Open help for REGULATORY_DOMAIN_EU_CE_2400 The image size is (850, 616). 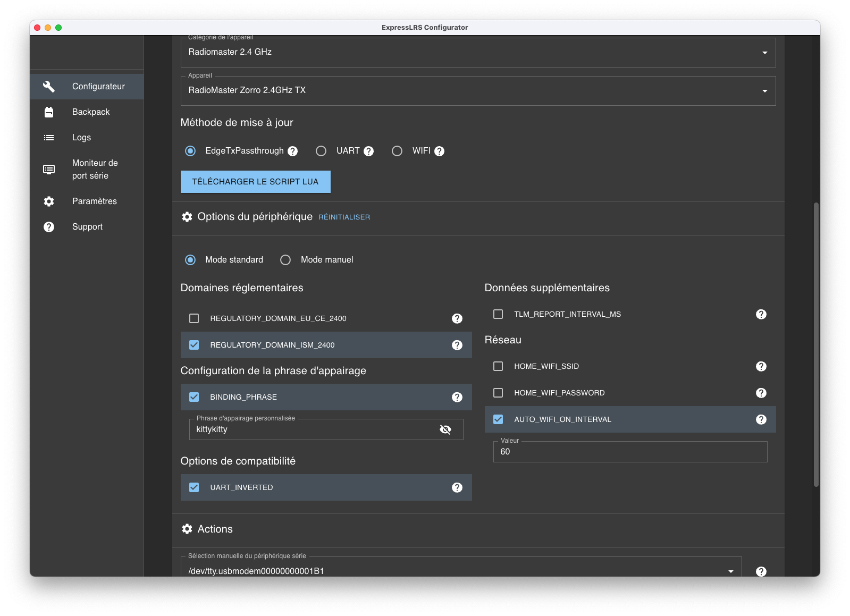pos(457,318)
